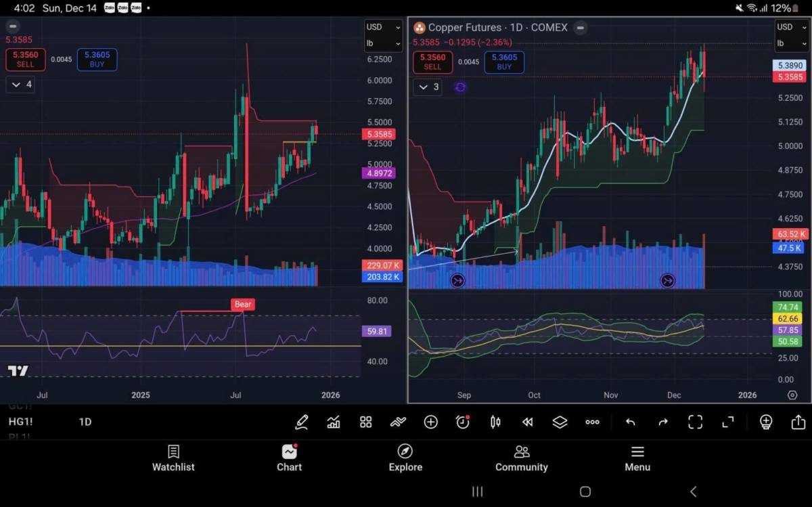Screen dimensions: 812x507
Task: Open the object tree layers icon
Action: pyautogui.click(x=560, y=422)
